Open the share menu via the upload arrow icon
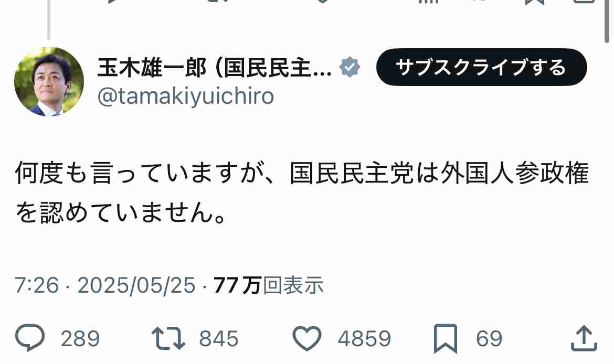Screen dimensions: 614x364 pos(584,338)
